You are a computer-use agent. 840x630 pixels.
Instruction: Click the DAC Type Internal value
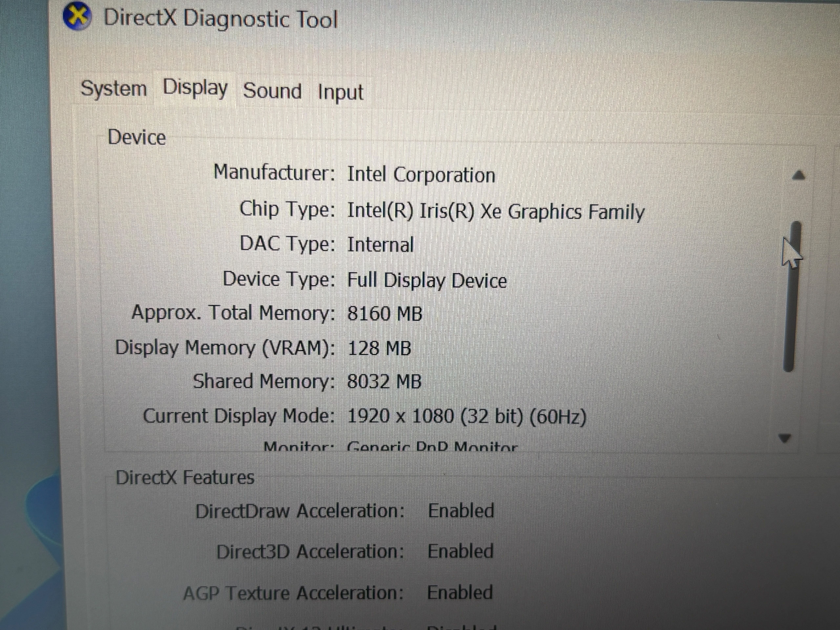point(380,245)
